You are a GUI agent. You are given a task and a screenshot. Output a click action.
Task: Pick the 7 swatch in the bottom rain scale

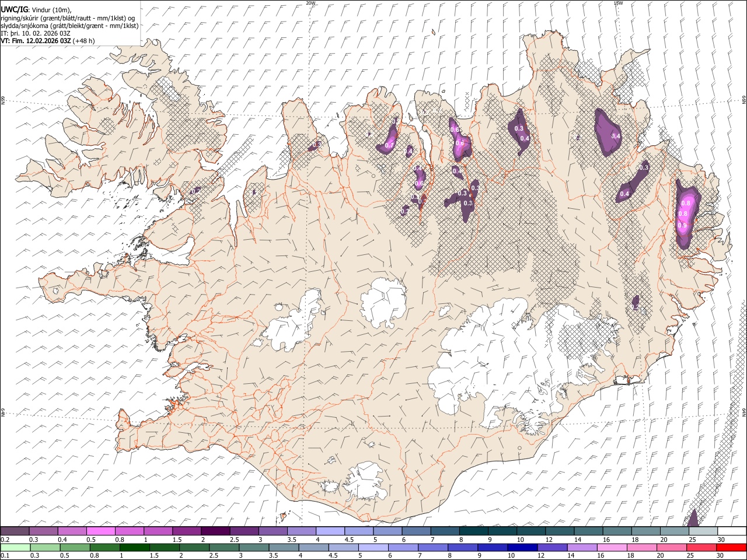(433, 547)
